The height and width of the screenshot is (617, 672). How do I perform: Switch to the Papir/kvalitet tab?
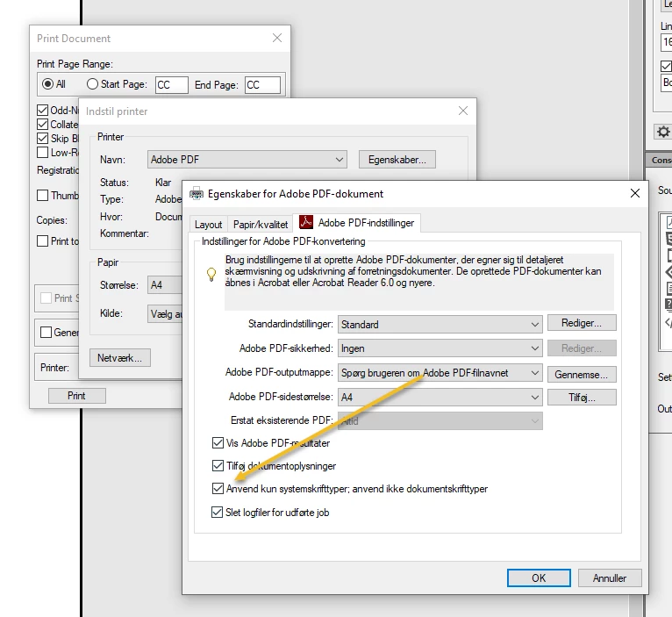coord(261,225)
